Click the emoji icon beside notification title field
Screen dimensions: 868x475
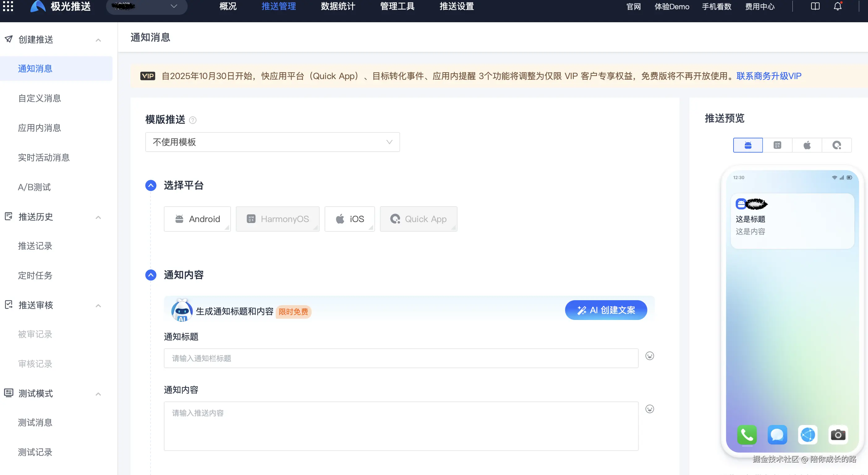(x=649, y=355)
